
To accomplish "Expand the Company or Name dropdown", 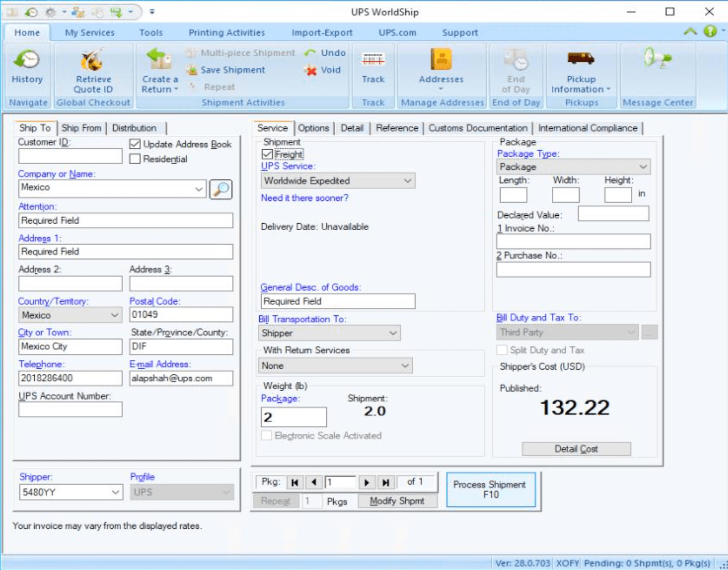I will point(199,189).
